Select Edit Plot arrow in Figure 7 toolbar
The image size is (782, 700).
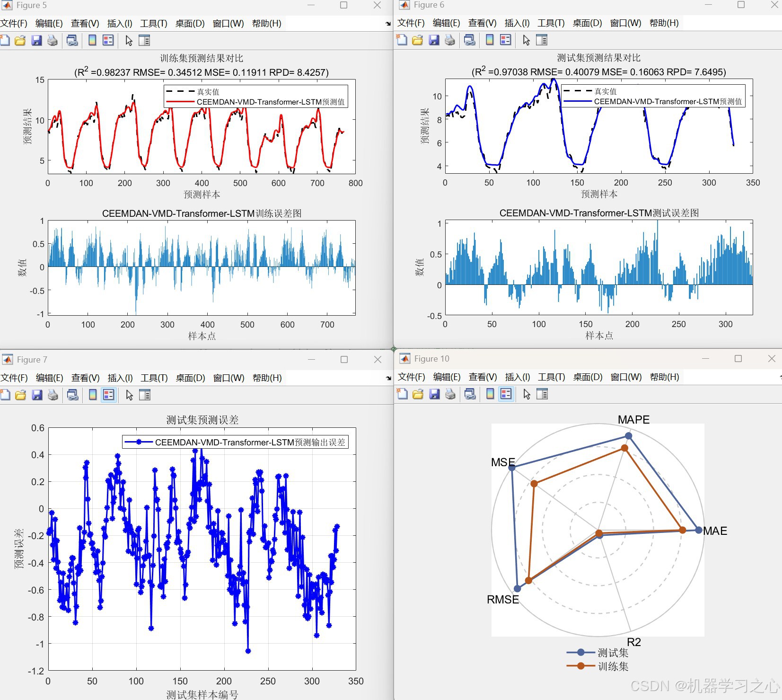click(129, 395)
